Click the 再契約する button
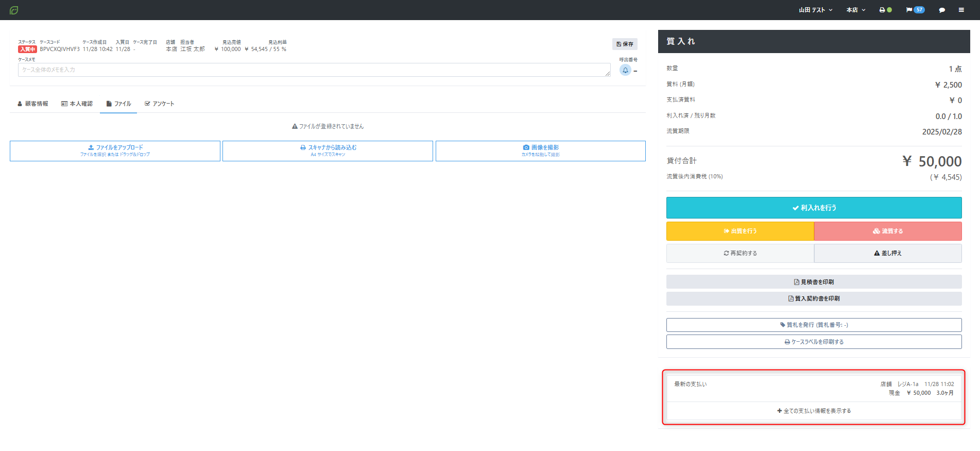 pyautogui.click(x=740, y=253)
